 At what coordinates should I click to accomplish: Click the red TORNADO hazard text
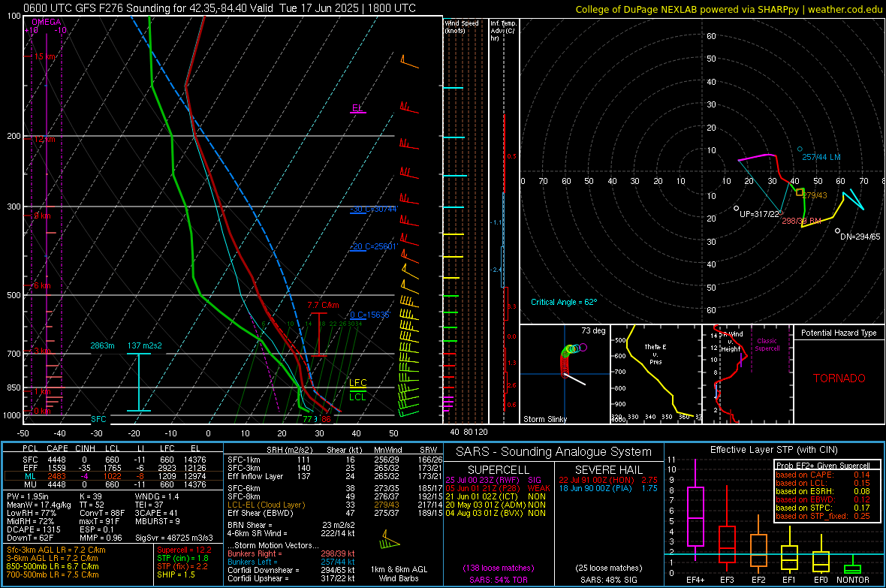coord(839,378)
